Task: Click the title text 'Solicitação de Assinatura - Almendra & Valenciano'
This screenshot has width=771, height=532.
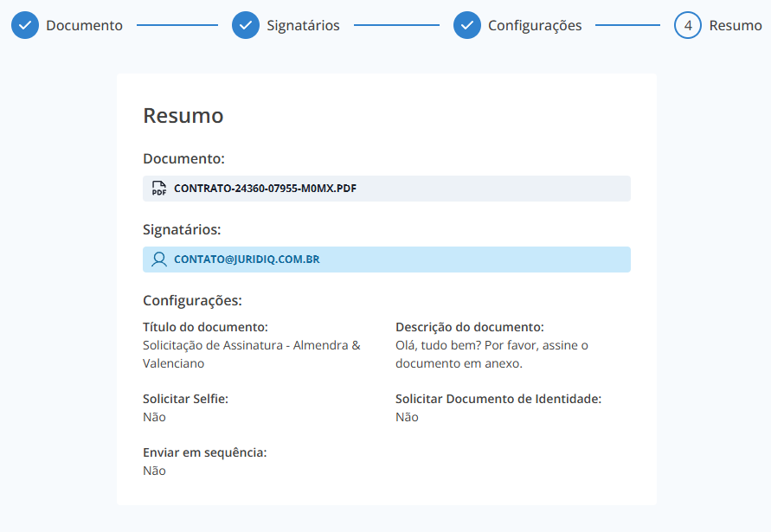Action: pos(252,354)
